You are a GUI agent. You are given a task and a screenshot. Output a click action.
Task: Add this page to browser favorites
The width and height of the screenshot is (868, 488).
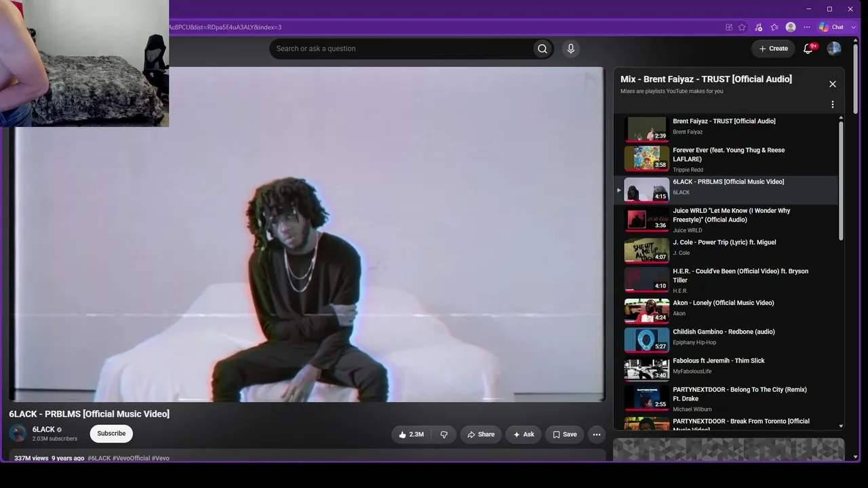tap(743, 27)
